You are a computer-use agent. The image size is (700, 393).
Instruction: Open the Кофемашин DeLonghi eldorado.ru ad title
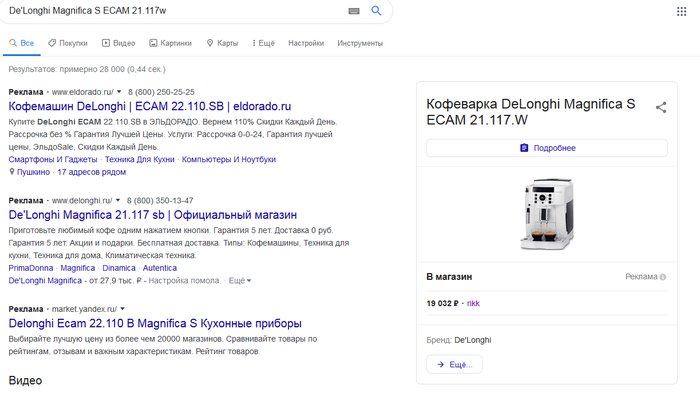click(x=150, y=106)
